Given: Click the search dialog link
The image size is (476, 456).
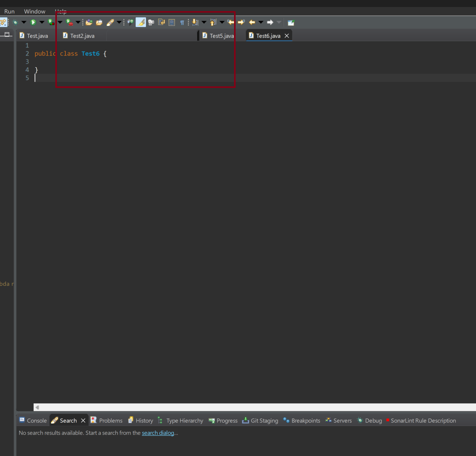Looking at the screenshot, I should (158, 433).
